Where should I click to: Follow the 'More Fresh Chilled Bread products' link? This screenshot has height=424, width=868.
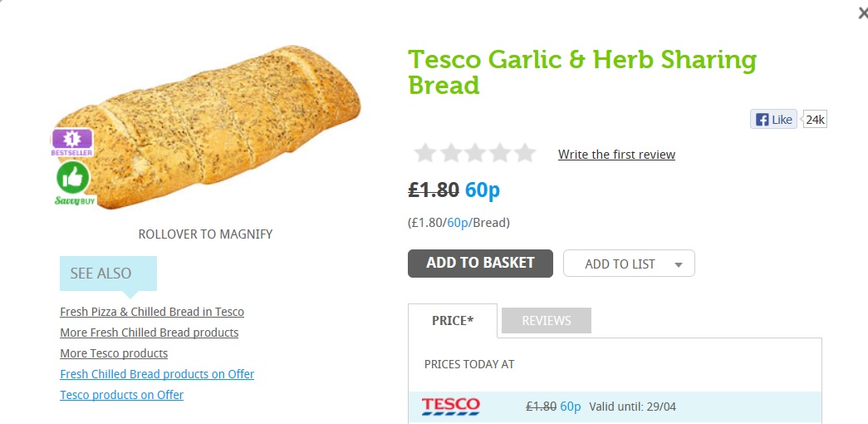[x=149, y=333]
